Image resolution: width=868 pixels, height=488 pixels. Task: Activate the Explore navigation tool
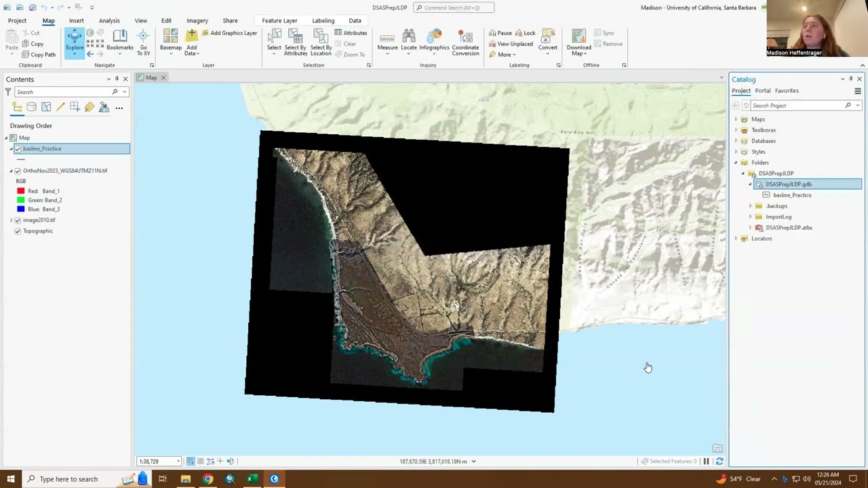coord(75,41)
